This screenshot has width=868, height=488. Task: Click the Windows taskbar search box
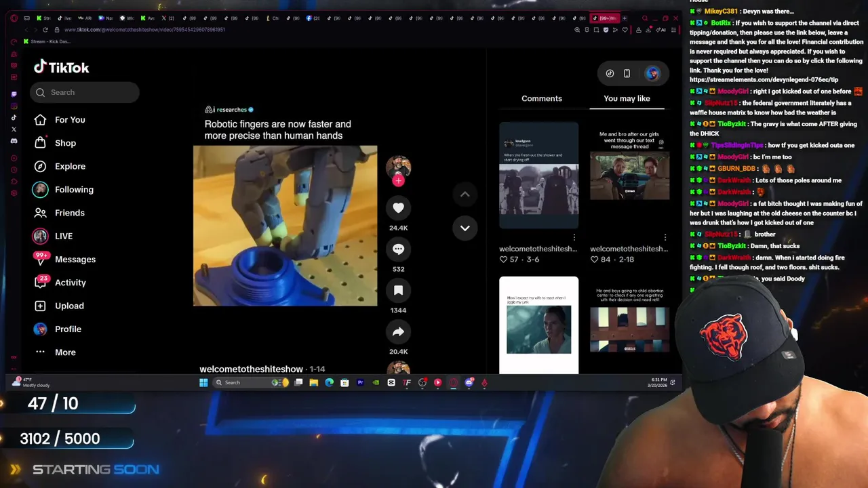[x=251, y=383]
